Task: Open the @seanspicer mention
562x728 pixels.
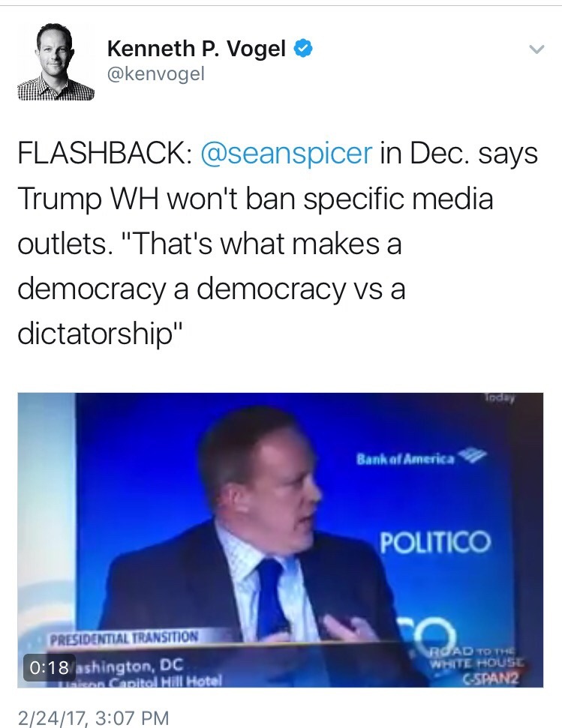Action: [286, 154]
